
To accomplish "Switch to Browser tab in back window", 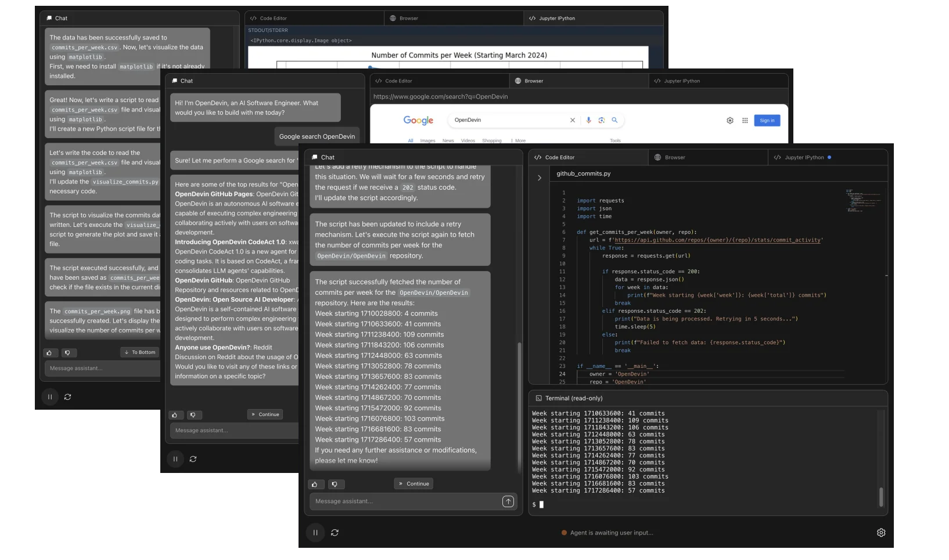I will pyautogui.click(x=454, y=19).
